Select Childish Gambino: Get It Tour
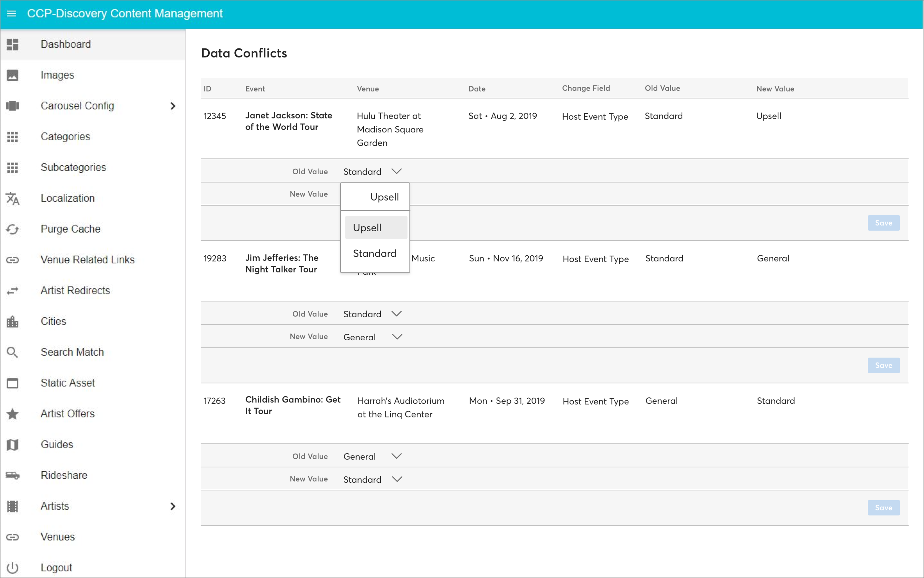Viewport: 924px width, 578px height. pos(293,405)
